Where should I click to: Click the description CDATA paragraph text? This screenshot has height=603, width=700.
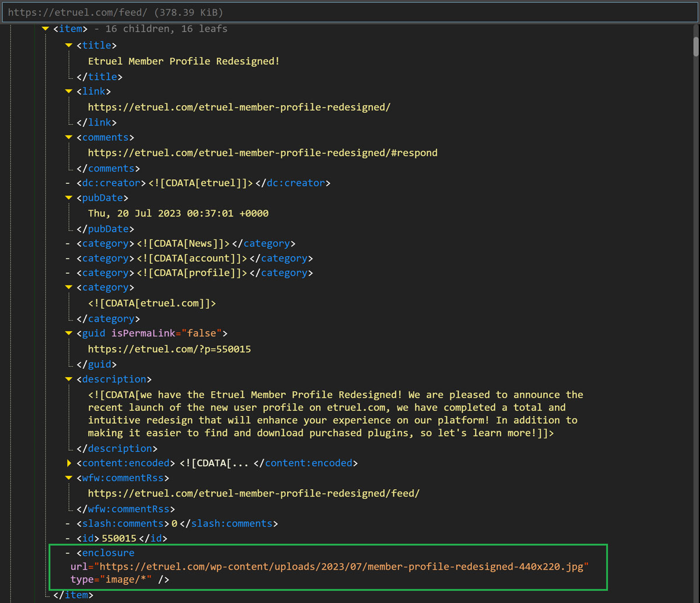click(x=335, y=414)
